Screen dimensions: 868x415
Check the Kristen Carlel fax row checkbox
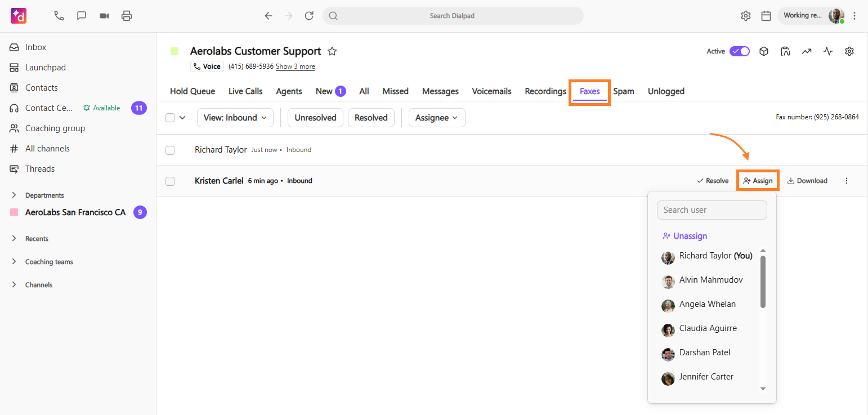pyautogui.click(x=170, y=181)
